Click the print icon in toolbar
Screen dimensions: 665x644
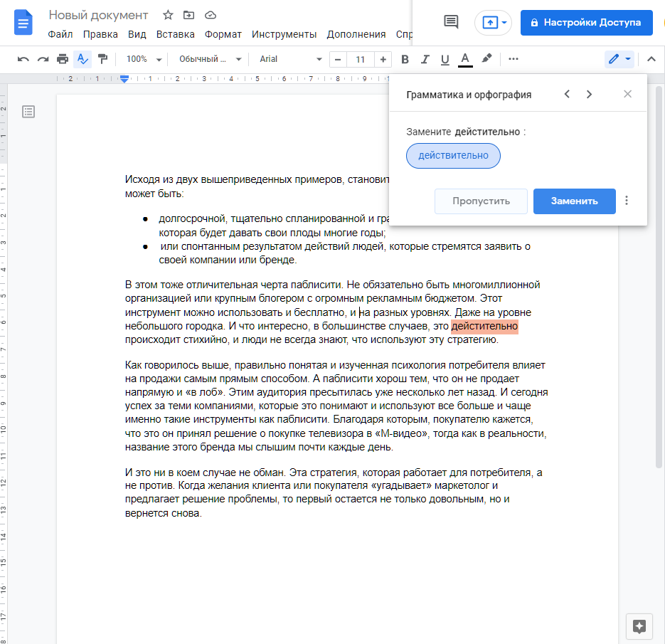click(x=63, y=59)
